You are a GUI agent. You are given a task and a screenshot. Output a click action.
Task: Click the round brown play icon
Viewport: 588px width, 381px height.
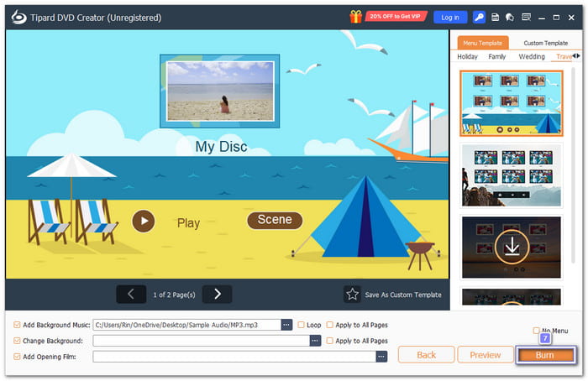click(x=144, y=221)
